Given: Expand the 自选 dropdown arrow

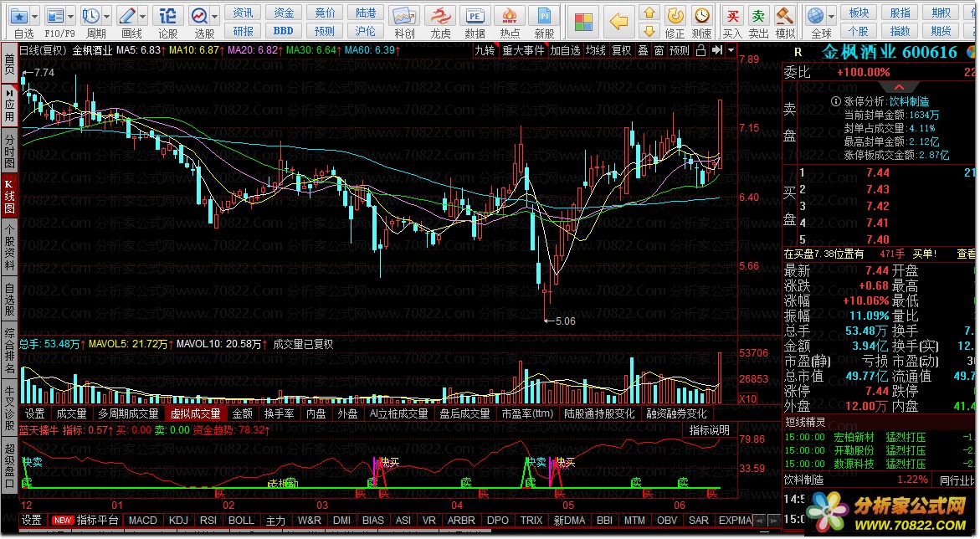Looking at the screenshot, I should pyautogui.click(x=34, y=16).
